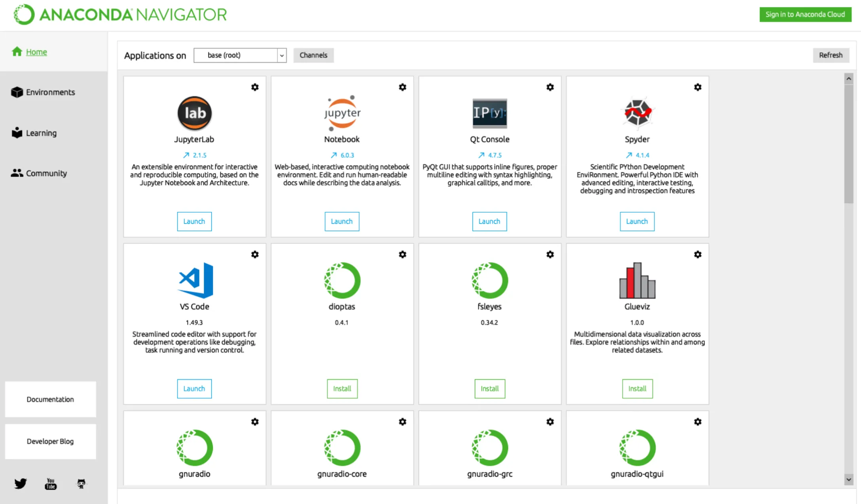Click the Qt Console IPython icon

click(489, 113)
